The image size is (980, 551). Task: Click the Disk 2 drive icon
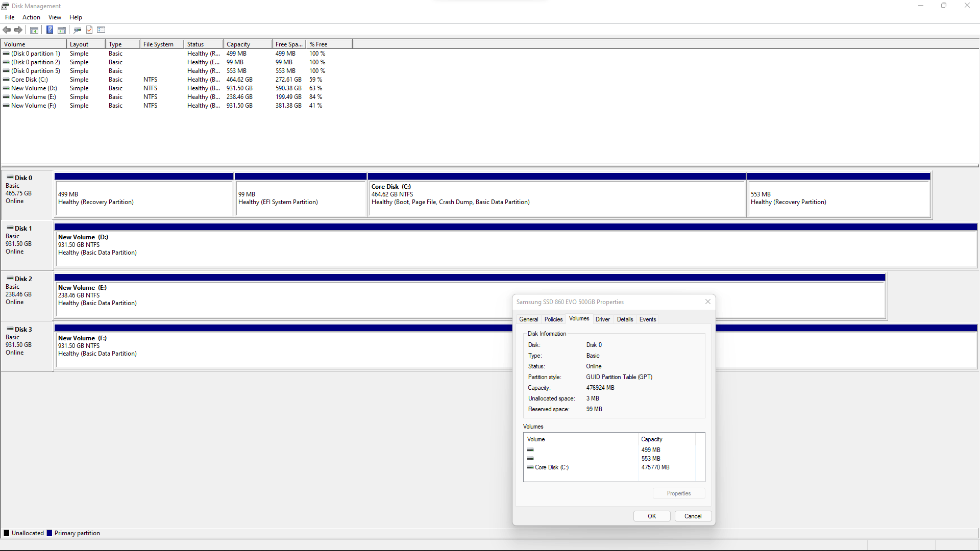tap(10, 279)
